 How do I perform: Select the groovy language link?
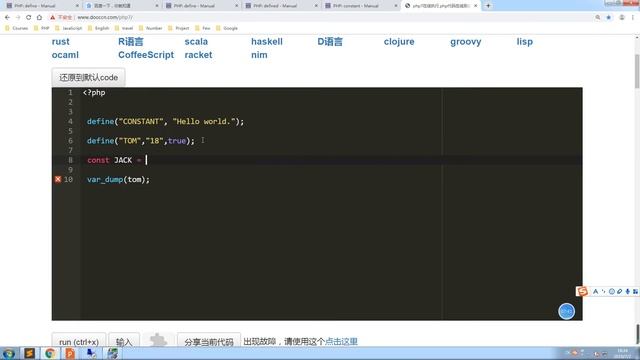466,42
